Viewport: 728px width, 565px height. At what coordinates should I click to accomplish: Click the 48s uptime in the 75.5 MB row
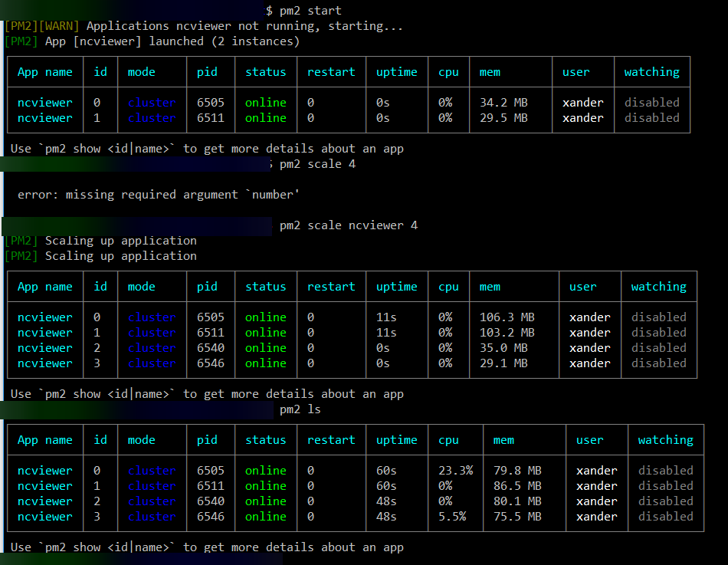[x=386, y=517]
